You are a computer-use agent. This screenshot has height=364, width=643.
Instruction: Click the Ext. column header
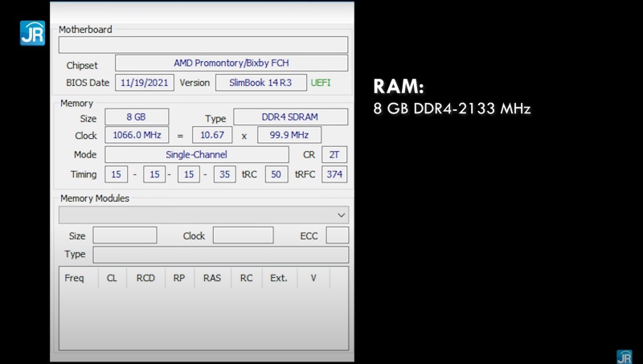tap(278, 278)
